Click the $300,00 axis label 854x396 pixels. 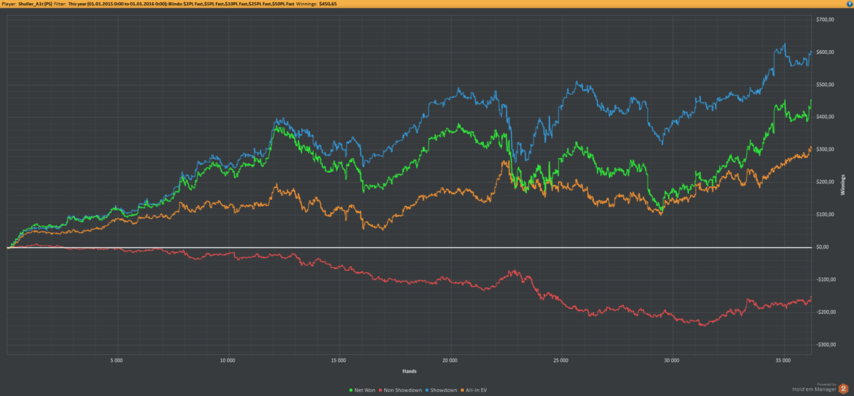(825, 149)
